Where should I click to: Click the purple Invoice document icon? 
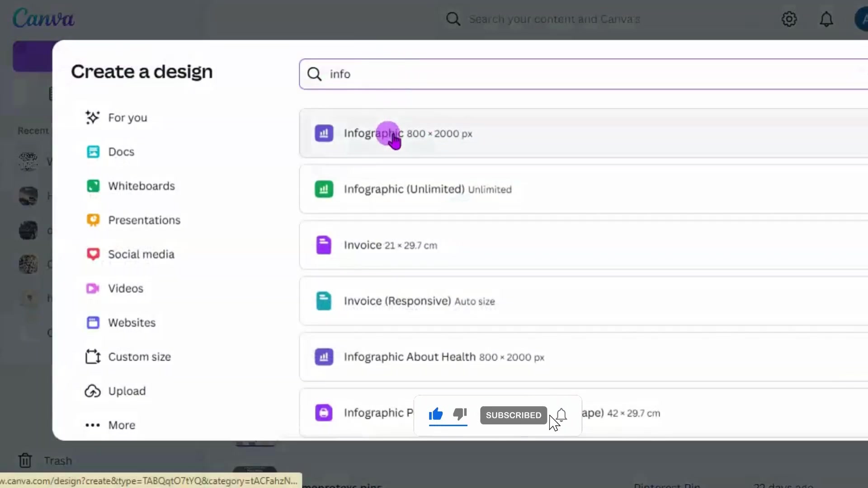tap(324, 245)
